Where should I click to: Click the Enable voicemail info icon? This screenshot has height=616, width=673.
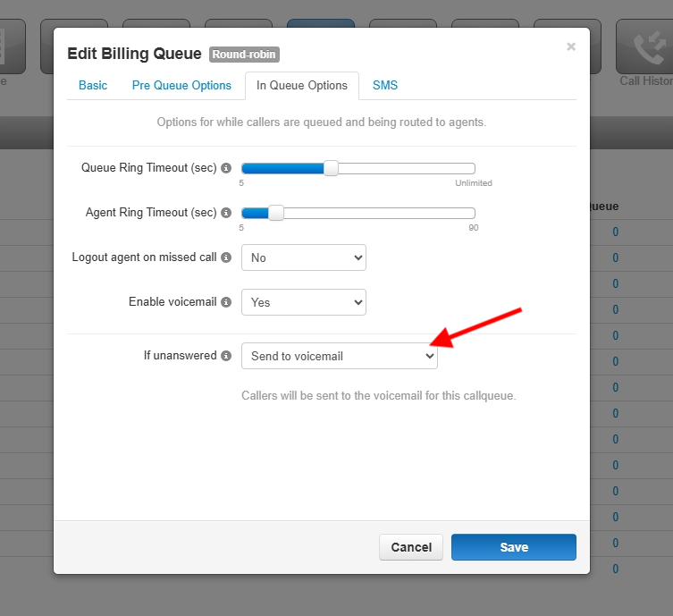pyautogui.click(x=226, y=302)
